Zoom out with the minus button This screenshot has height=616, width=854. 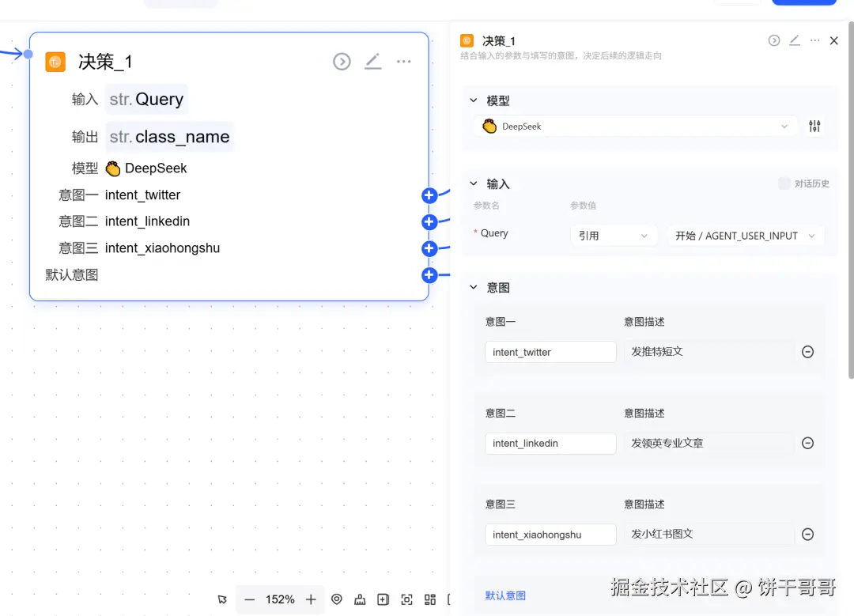click(250, 599)
